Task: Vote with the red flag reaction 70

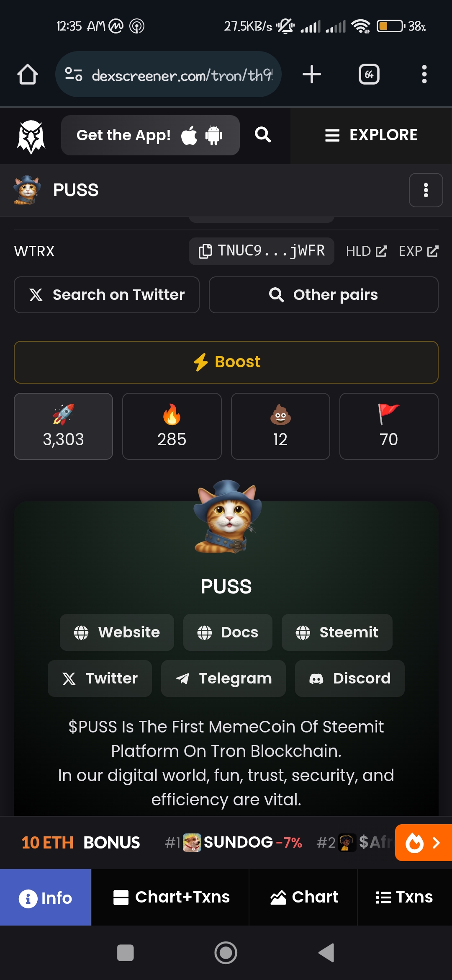Action: pyautogui.click(x=389, y=426)
